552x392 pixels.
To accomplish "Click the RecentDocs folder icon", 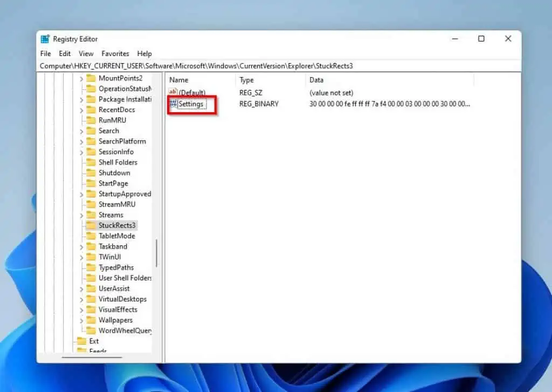I will click(90, 109).
